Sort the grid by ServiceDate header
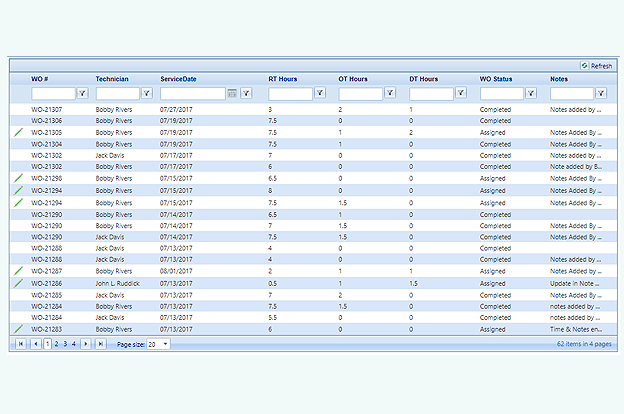Viewport: 624px width, 414px height. coord(178,78)
